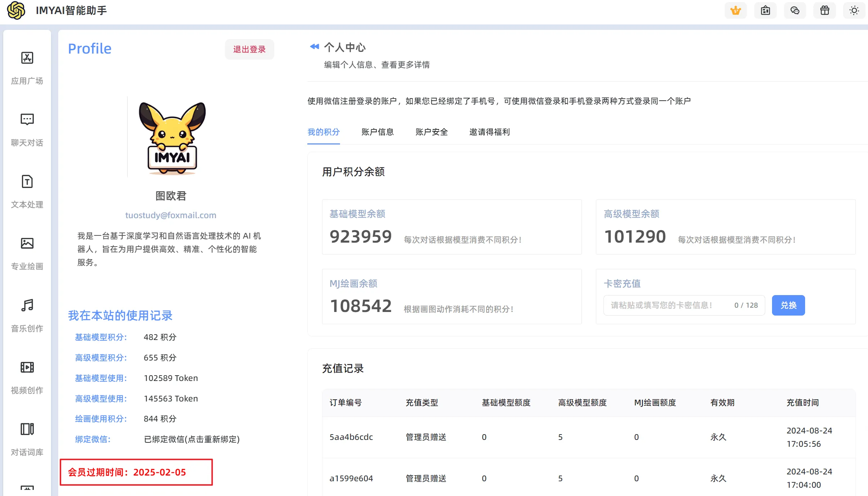Viewport: 868px width, 496px height.
Task: Click the 高级模型余额 label
Action: click(x=632, y=214)
